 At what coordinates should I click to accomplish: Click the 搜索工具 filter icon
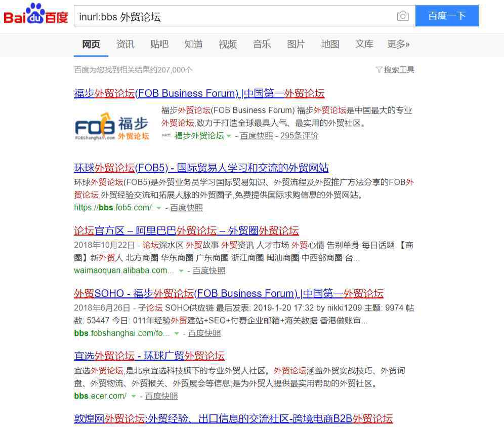[x=379, y=70]
